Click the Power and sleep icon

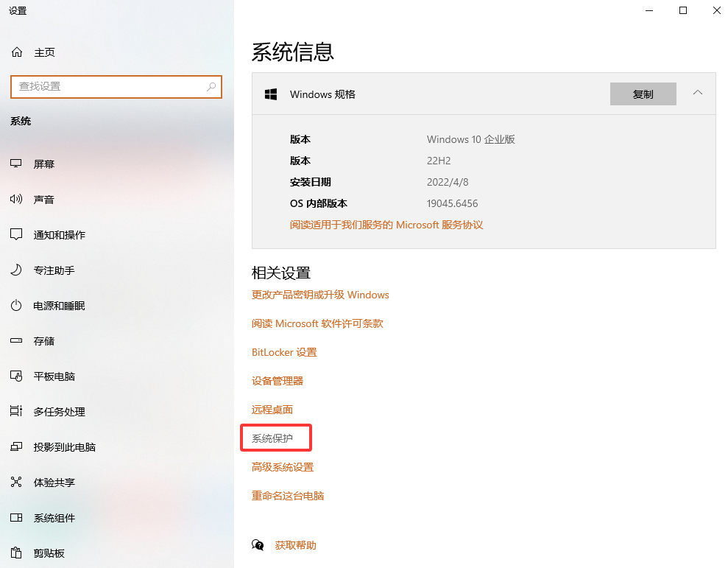click(16, 306)
